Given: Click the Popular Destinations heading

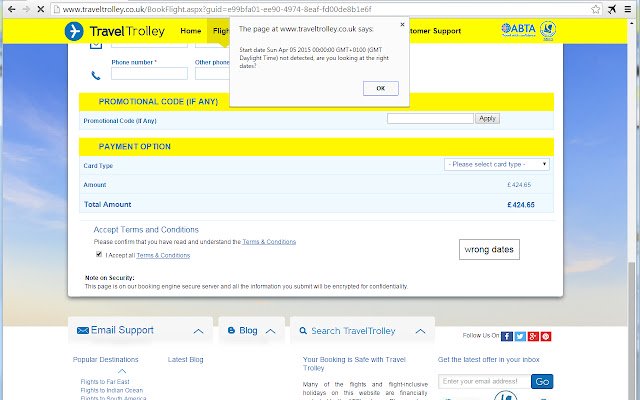Looking at the screenshot, I should [105, 360].
